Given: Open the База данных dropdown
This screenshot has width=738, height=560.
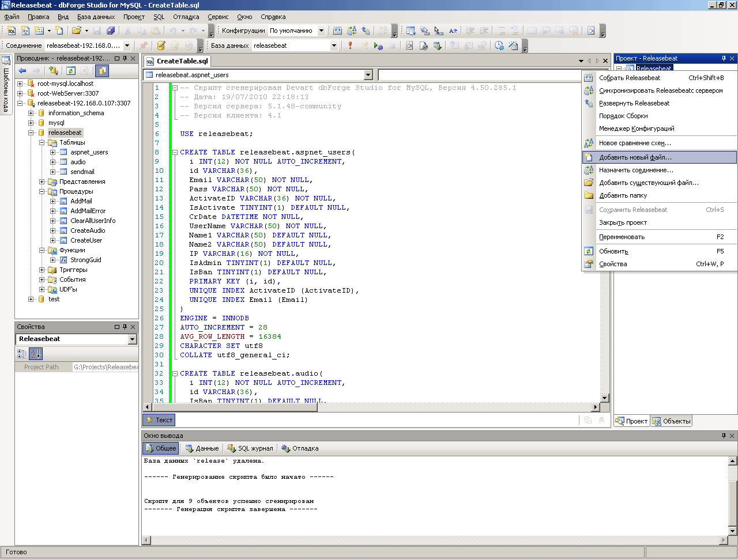Looking at the screenshot, I should 333,46.
